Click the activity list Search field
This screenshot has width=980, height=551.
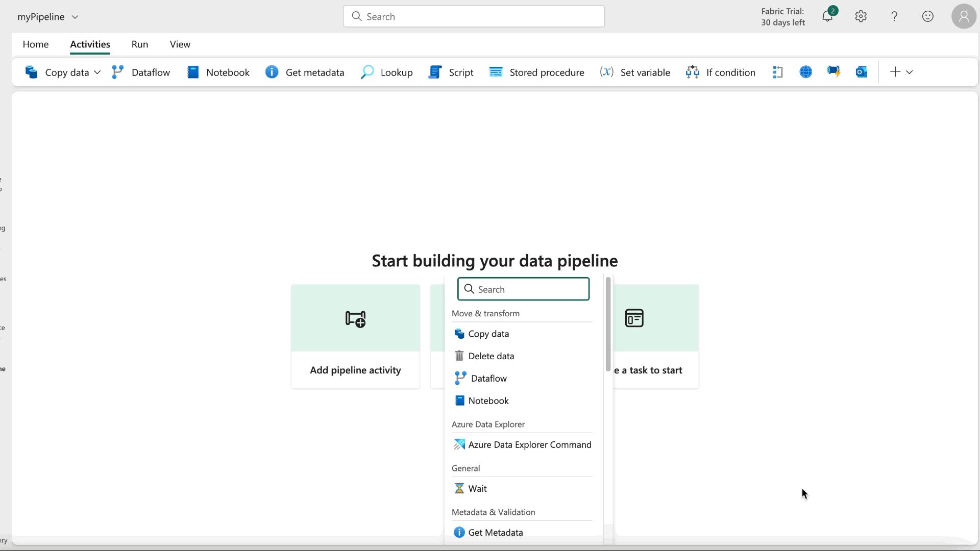point(524,289)
